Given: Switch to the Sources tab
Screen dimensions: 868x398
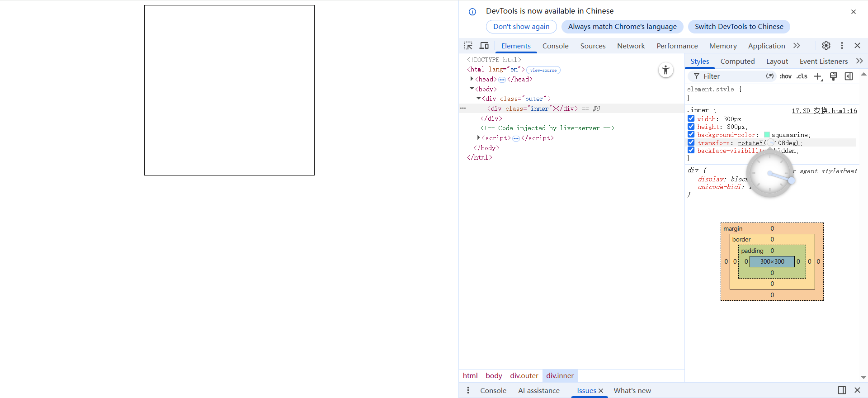Looking at the screenshot, I should [x=593, y=46].
